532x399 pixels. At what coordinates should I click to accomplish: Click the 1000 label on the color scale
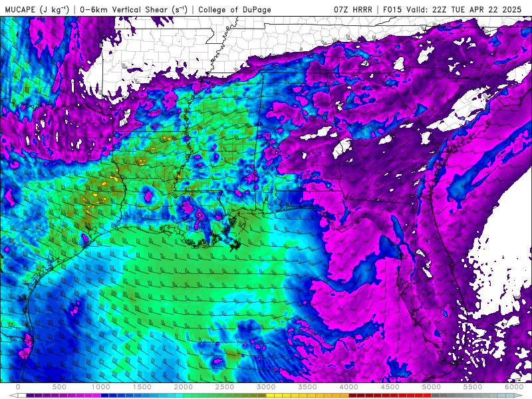pos(101,387)
